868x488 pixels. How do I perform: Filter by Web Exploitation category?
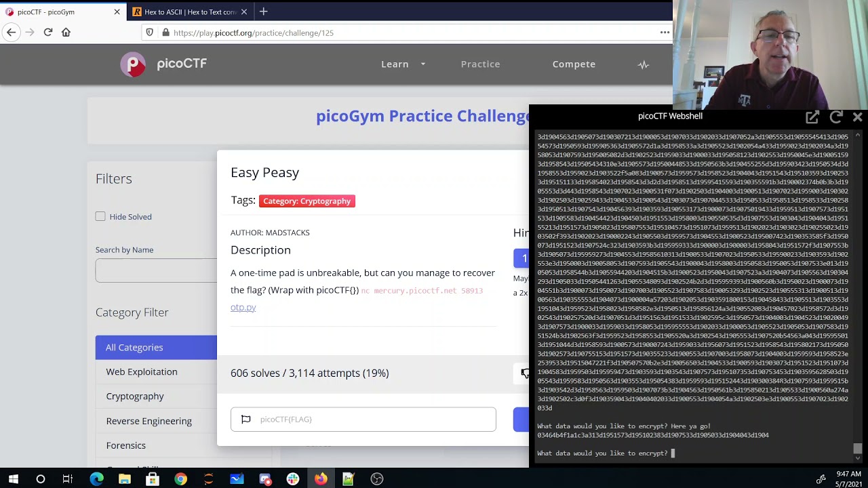point(141,371)
